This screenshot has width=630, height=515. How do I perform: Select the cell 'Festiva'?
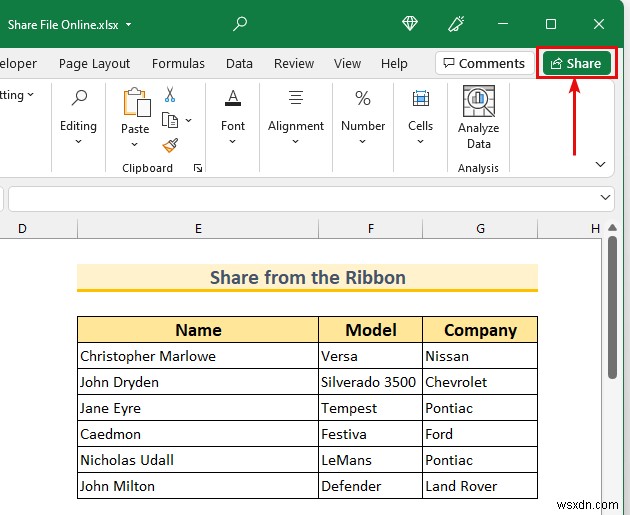(x=370, y=434)
